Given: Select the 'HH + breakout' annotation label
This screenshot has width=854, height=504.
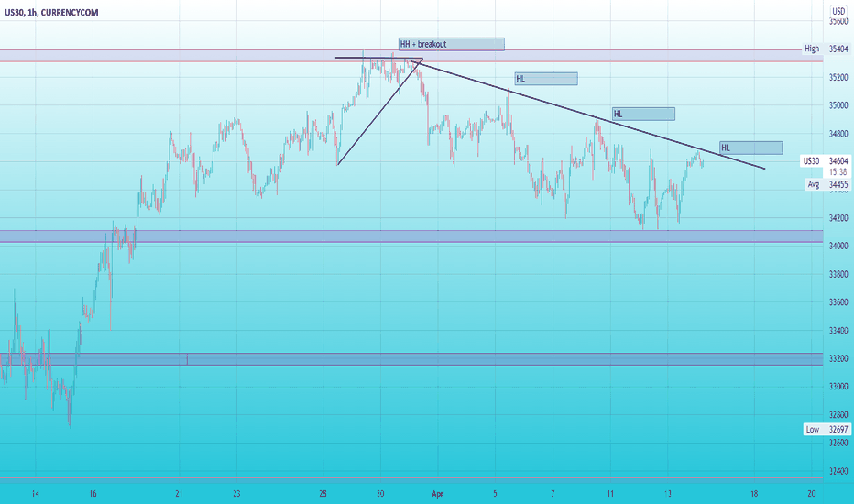Looking at the screenshot, I should (451, 44).
